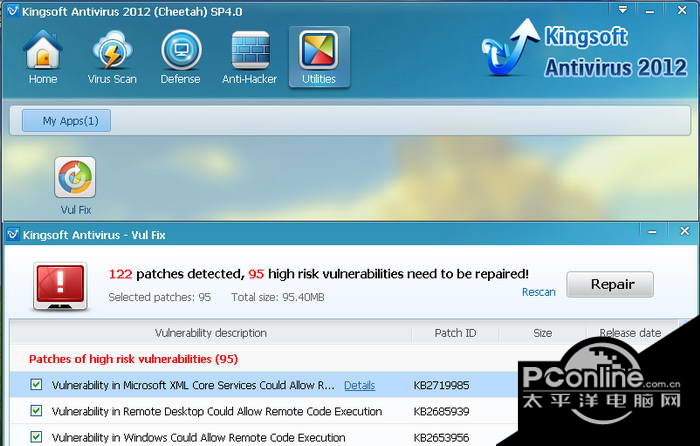Open the Anti-Hacker firewall section
The width and height of the screenshot is (700, 446).
pos(250,57)
